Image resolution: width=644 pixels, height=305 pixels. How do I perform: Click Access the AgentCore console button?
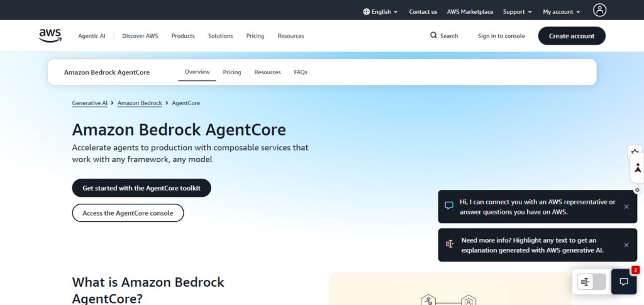(128, 213)
